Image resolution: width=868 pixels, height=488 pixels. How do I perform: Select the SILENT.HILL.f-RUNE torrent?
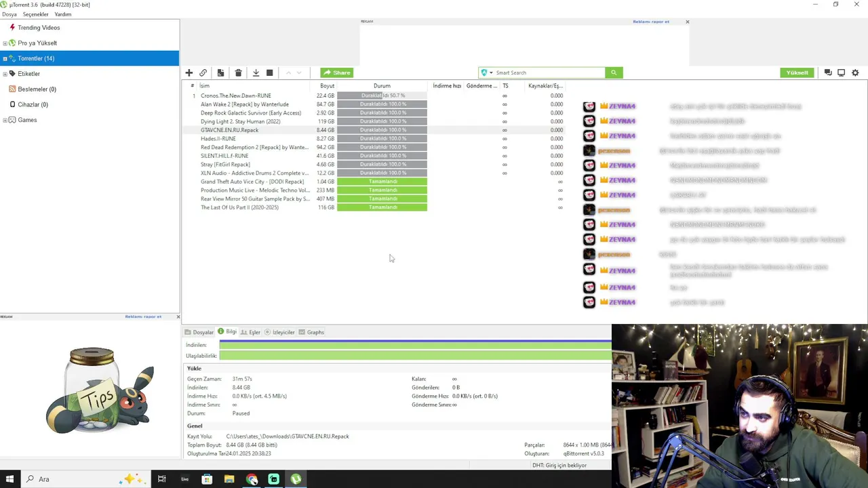(x=373, y=156)
